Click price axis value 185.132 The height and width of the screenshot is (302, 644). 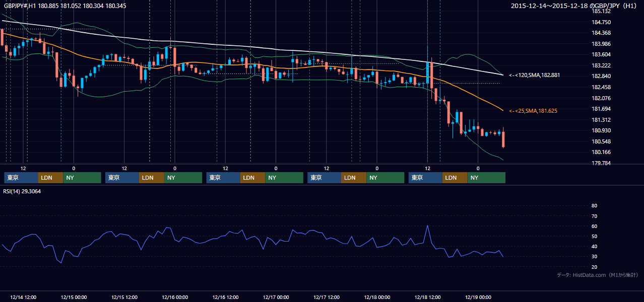pos(601,11)
